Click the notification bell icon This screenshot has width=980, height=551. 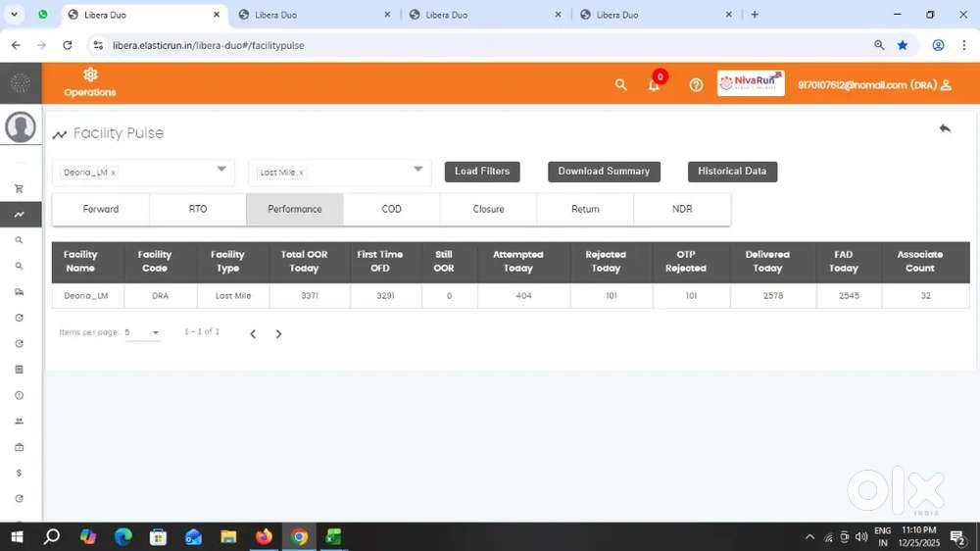pyautogui.click(x=654, y=85)
